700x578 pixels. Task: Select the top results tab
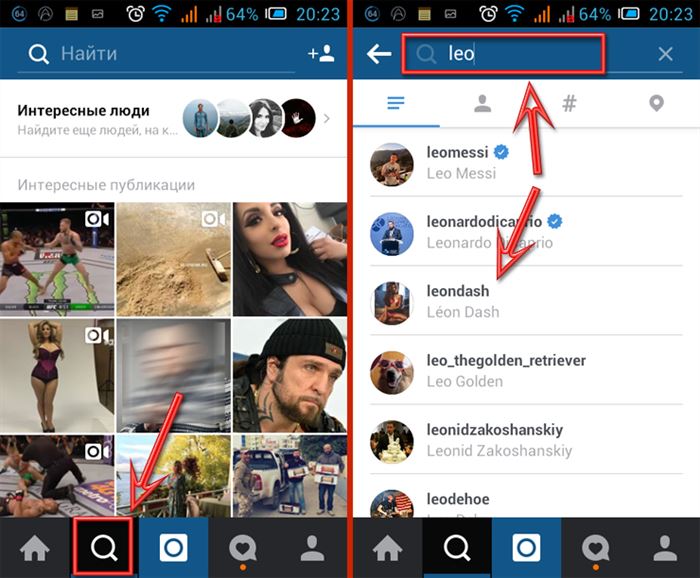(x=396, y=104)
